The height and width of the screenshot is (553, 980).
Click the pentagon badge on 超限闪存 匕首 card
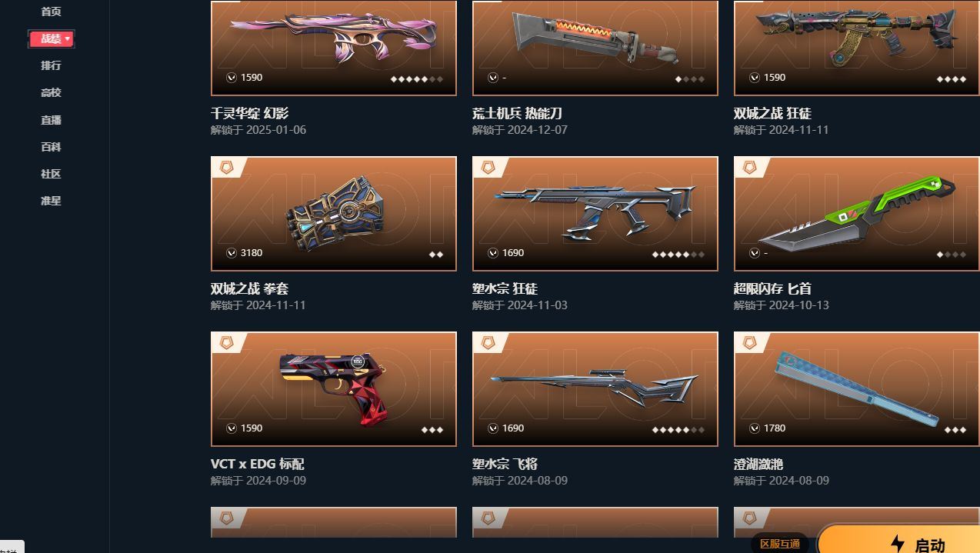pos(750,167)
